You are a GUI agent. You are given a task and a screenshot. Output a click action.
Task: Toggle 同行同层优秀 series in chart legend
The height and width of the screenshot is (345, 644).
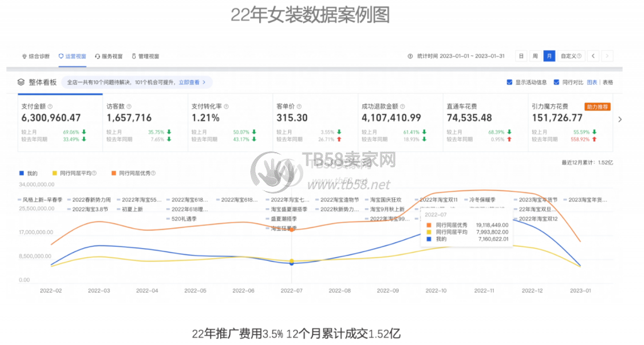(x=133, y=173)
